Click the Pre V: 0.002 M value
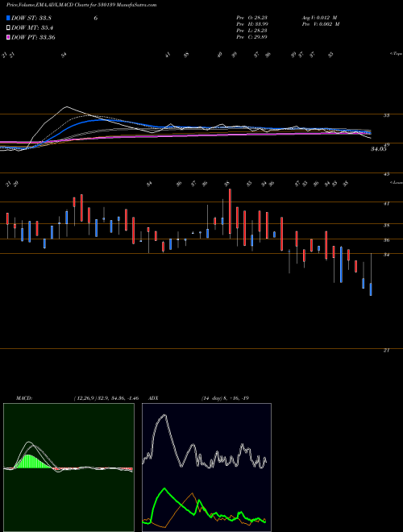This screenshot has height=532, width=403. 320,24
